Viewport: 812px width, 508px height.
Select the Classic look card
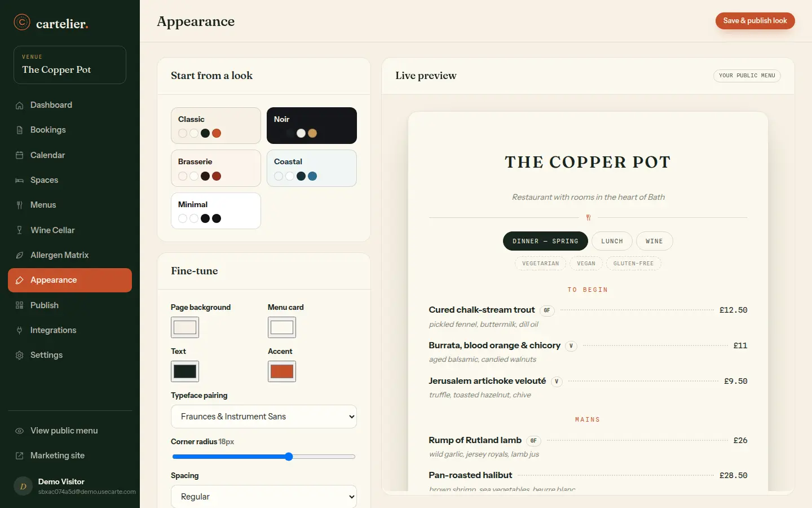pos(216,126)
